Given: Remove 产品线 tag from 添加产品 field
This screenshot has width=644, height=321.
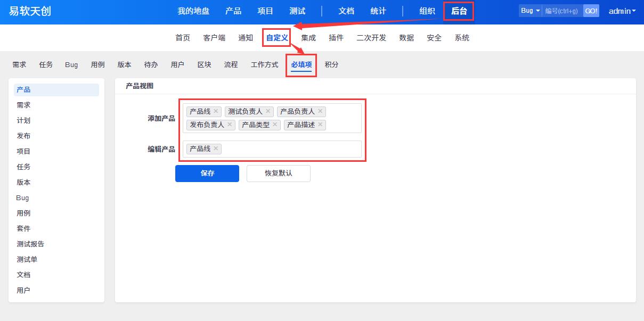Looking at the screenshot, I should tap(216, 111).
